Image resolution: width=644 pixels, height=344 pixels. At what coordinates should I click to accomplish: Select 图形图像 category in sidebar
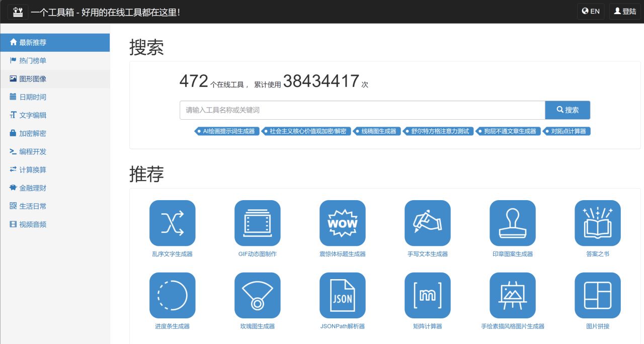click(55, 78)
